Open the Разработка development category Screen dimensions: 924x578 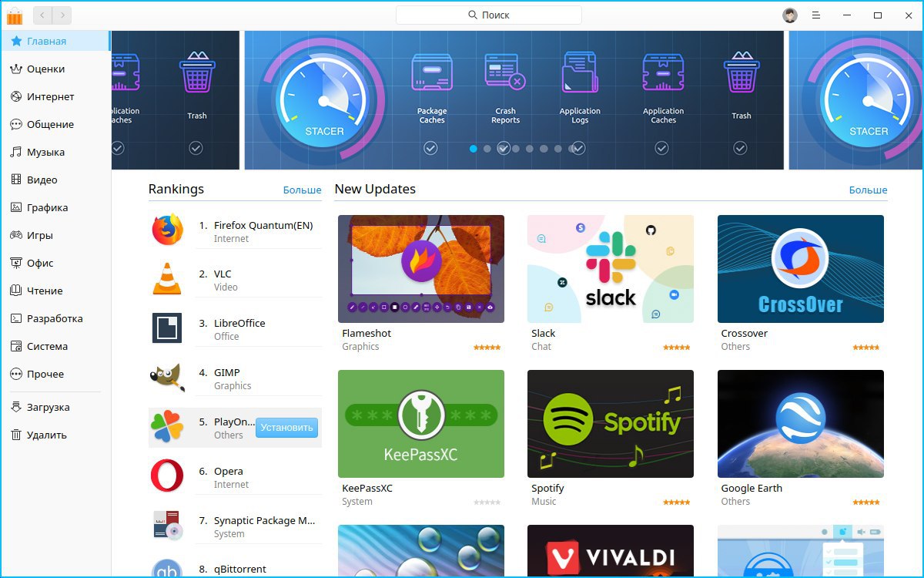point(55,318)
